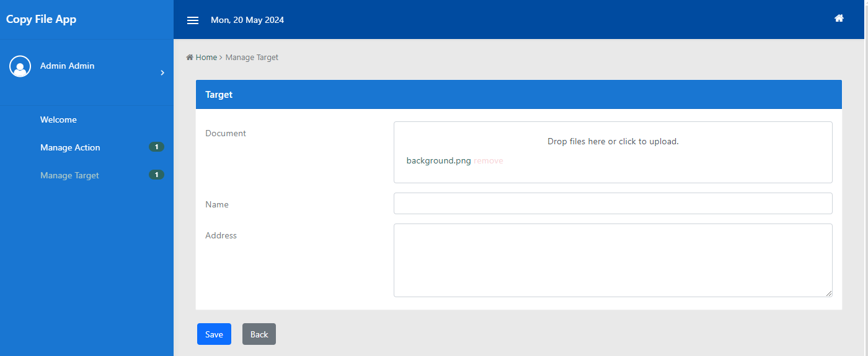Select Manage Target in sidebar

pos(69,176)
